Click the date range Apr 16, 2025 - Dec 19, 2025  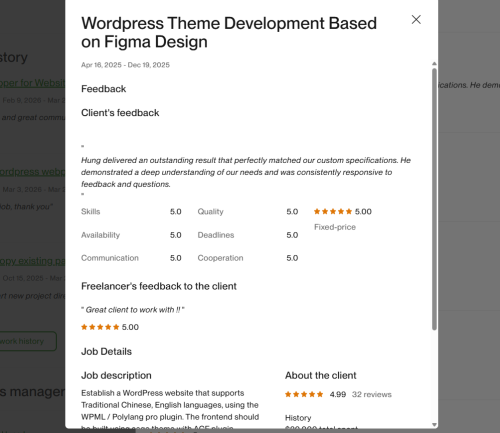click(125, 65)
